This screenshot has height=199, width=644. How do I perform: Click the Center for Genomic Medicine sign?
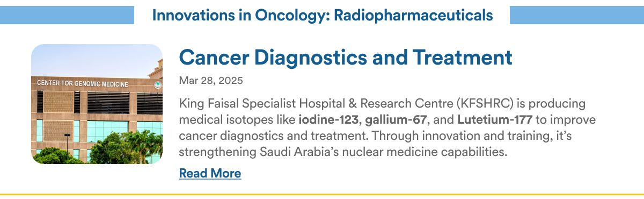[x=83, y=84]
